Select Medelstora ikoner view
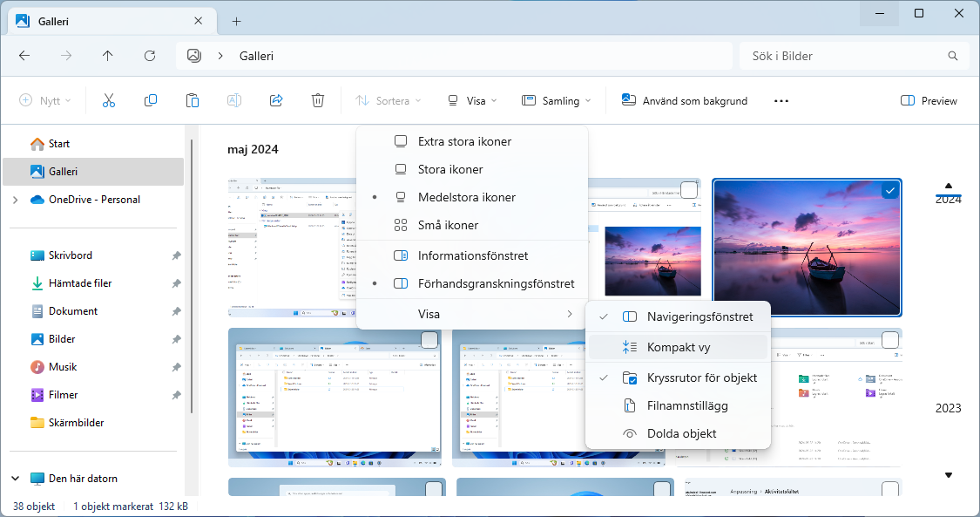Image resolution: width=980 pixels, height=517 pixels. (472, 198)
